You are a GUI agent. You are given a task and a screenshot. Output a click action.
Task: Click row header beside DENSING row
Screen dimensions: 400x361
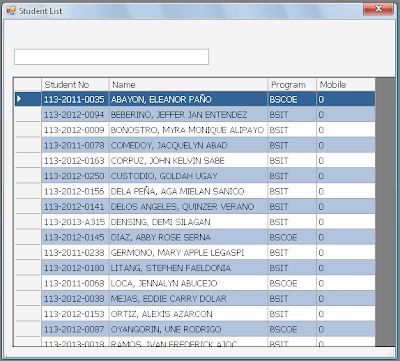click(28, 222)
